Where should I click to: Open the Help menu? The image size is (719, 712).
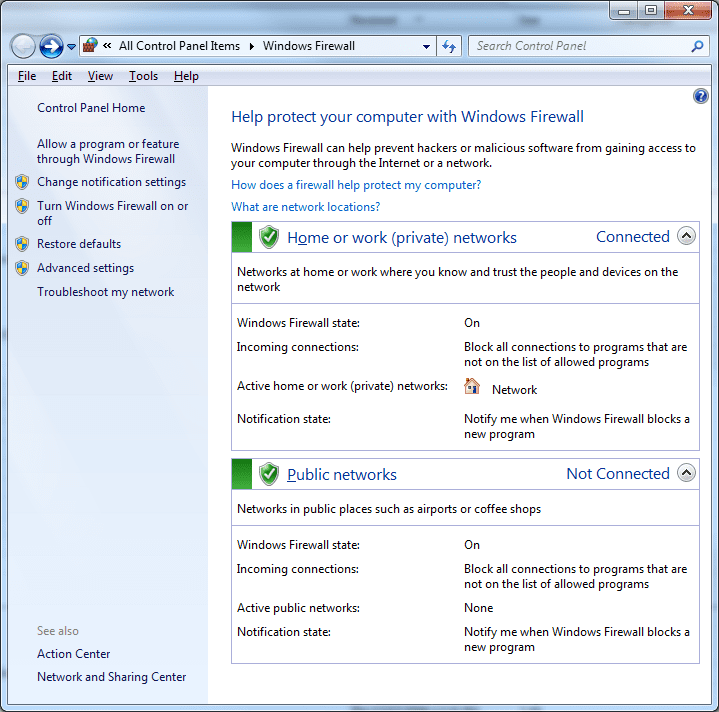[x=186, y=76]
